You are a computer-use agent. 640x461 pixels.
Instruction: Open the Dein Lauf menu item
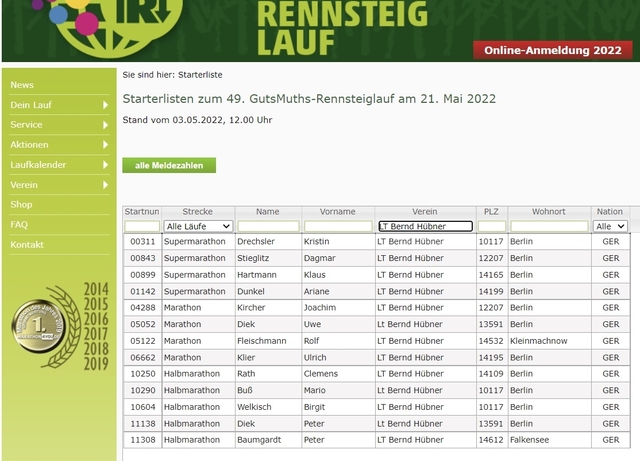coord(31,105)
